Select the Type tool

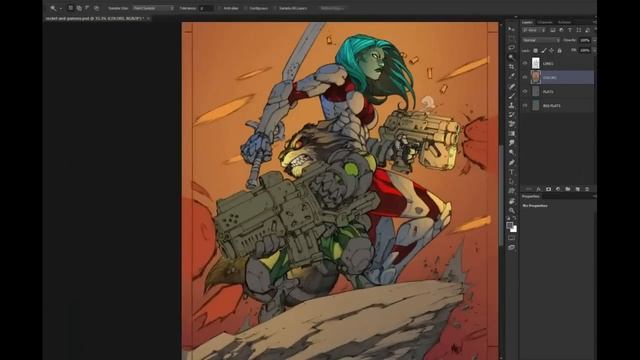(x=511, y=172)
